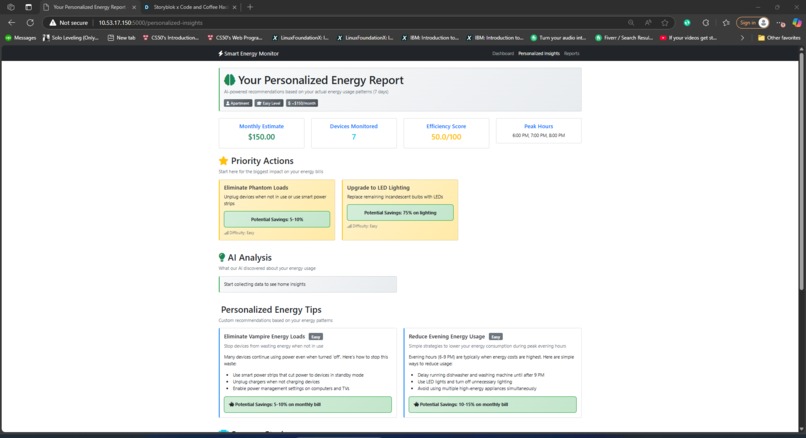Click the scrollbar down arrow at the bottom right
Viewport: 806px width, 438px height.
coord(801,429)
